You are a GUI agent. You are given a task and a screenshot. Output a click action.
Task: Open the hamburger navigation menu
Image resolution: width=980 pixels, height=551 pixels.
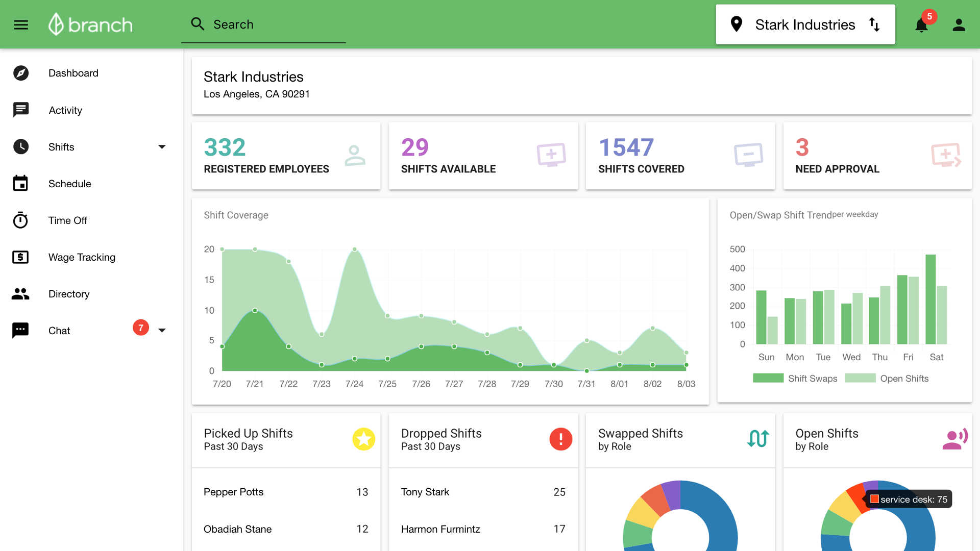pyautogui.click(x=21, y=24)
